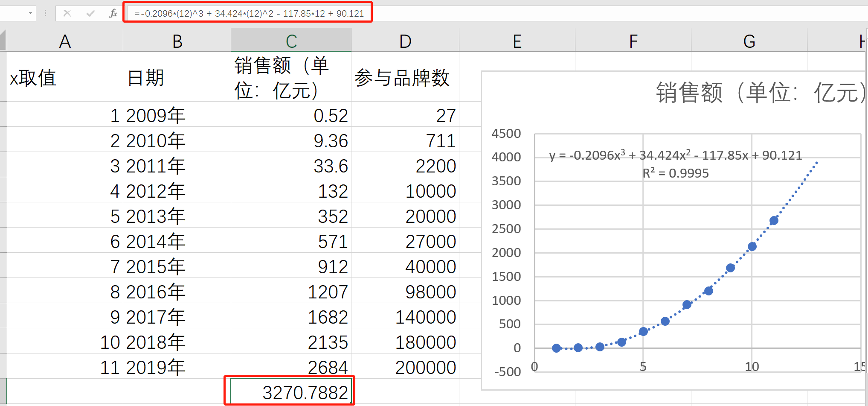
Task: Confirm the formula with the checkmark icon
Action: pyautogui.click(x=90, y=13)
